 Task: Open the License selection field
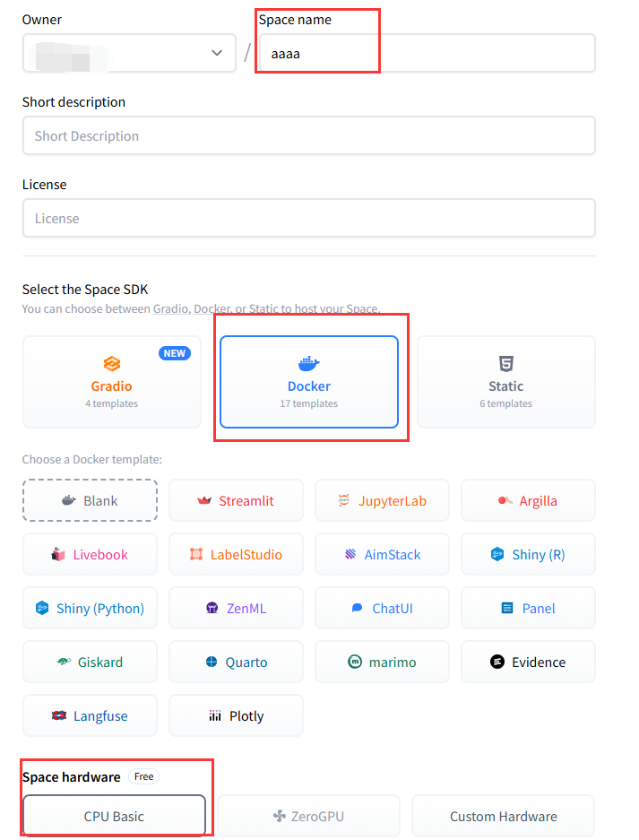[308, 218]
